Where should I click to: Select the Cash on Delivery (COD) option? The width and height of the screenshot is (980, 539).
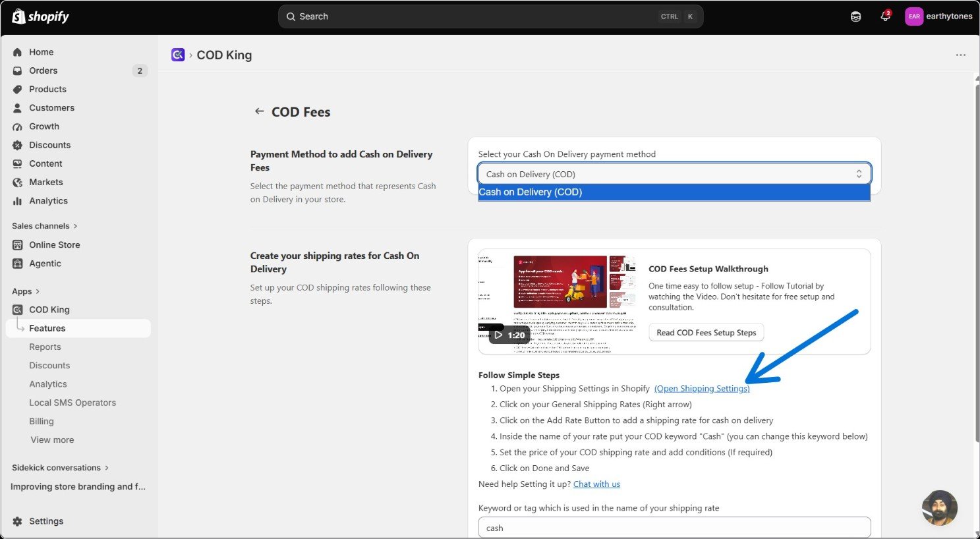pos(674,192)
